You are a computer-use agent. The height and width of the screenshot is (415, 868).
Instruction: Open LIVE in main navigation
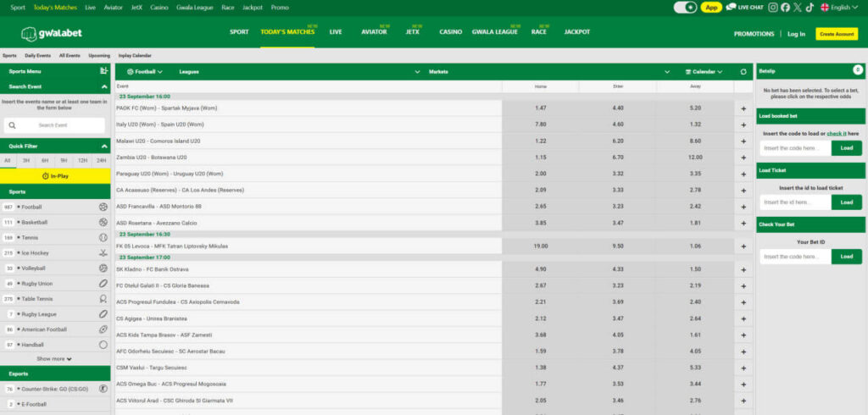[336, 32]
